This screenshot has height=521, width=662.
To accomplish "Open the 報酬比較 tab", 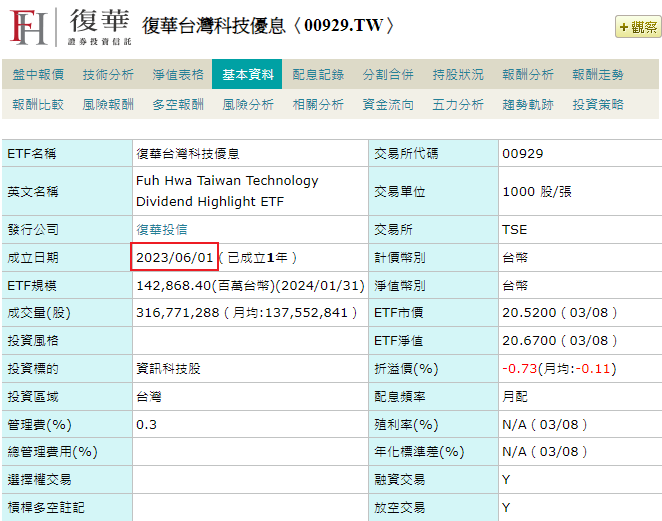I will click(38, 104).
